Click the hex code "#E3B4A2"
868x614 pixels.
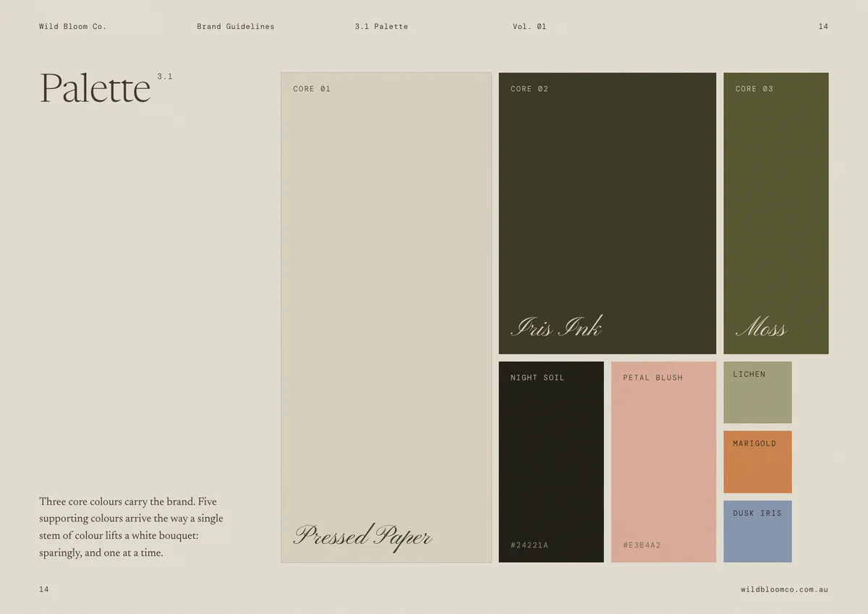642,545
